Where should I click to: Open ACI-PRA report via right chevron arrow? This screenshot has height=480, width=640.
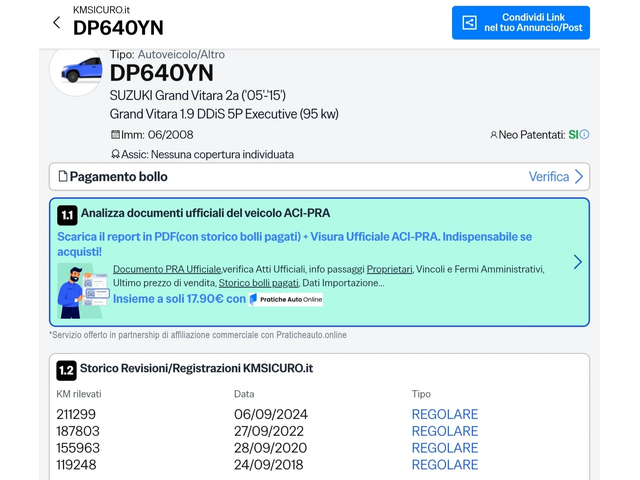click(x=577, y=262)
